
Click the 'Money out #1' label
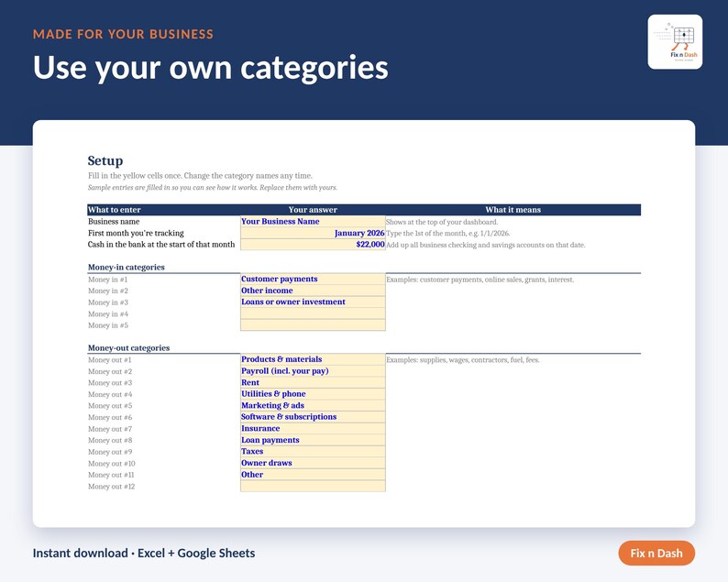pos(110,359)
